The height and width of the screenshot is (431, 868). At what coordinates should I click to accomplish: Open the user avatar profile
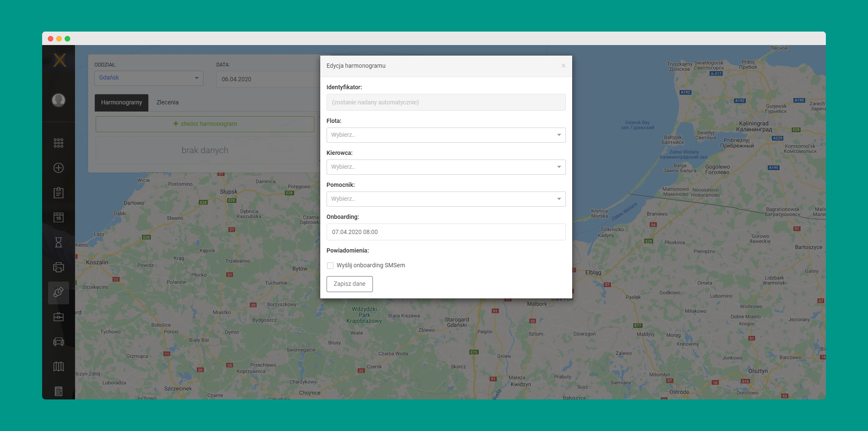pos(59,100)
